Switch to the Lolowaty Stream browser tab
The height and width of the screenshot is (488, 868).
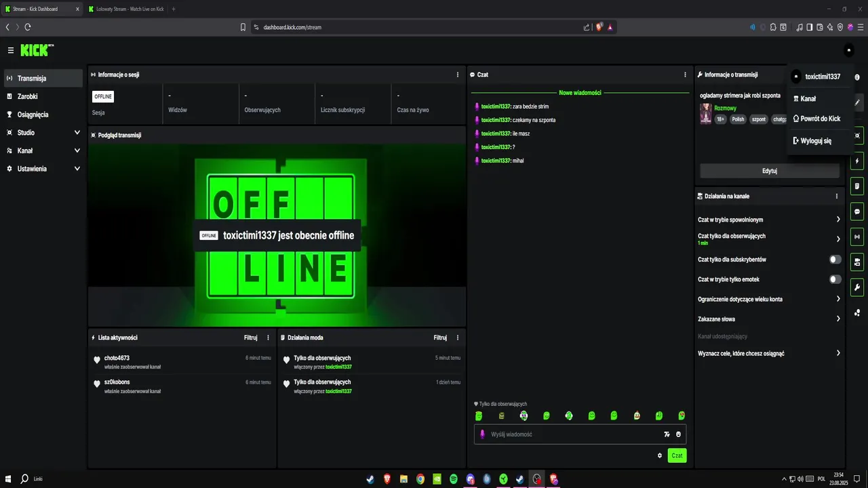(126, 9)
